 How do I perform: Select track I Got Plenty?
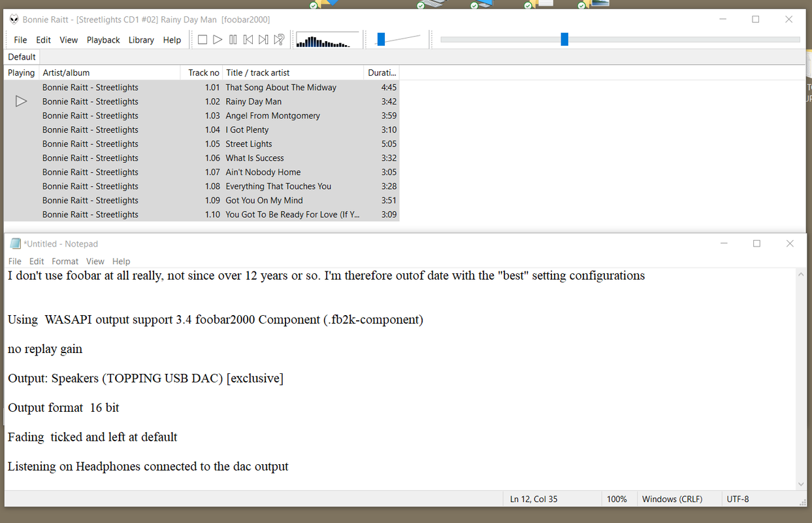[x=202, y=129]
